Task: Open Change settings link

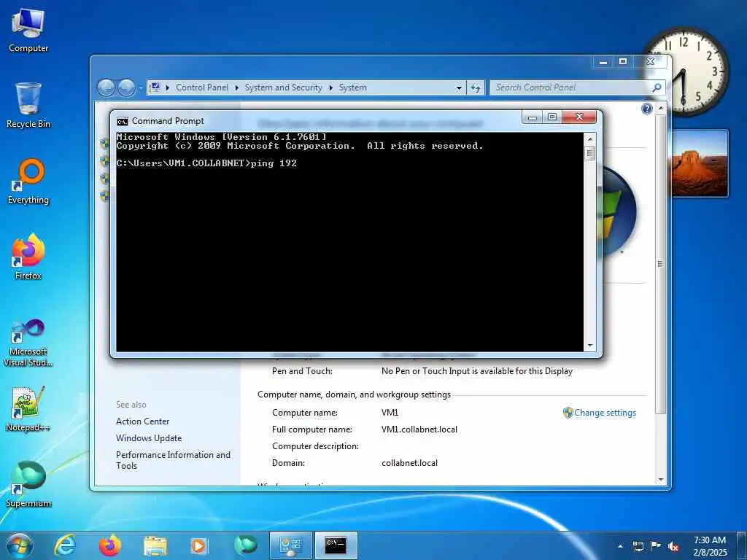Action: coord(605,413)
